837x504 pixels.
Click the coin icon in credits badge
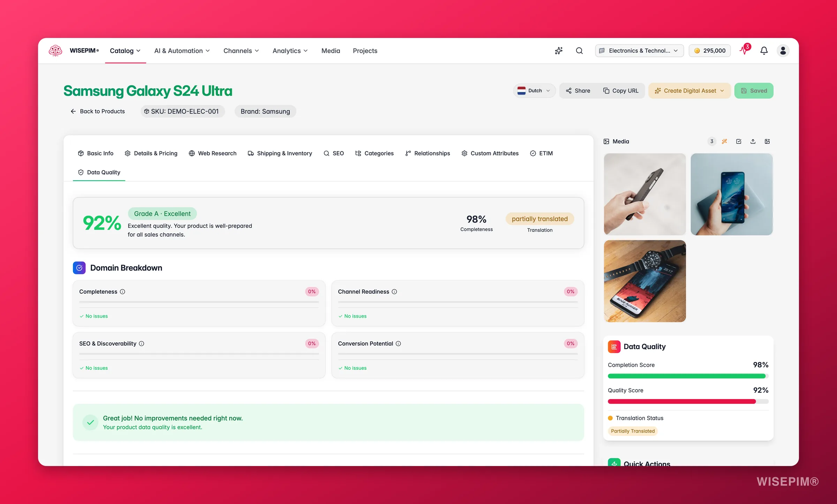point(697,51)
